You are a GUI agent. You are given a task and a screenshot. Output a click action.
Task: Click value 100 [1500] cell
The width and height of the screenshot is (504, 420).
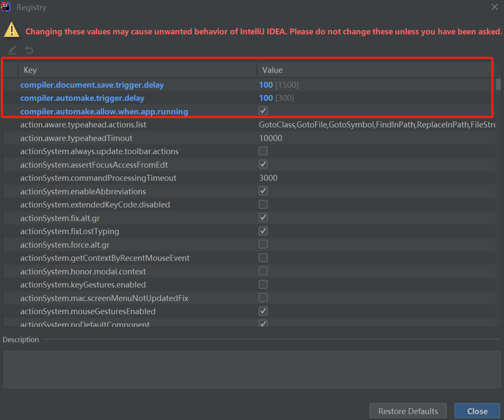tap(279, 85)
